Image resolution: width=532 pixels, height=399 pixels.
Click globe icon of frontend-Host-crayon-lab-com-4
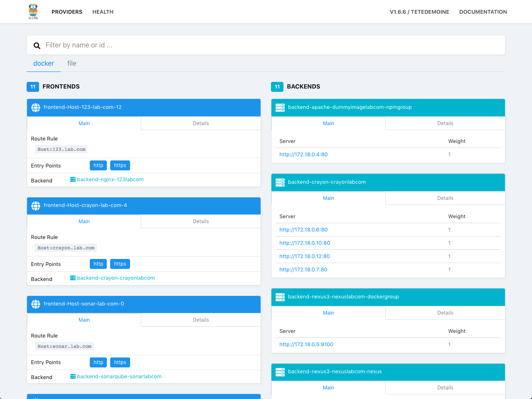coord(36,206)
